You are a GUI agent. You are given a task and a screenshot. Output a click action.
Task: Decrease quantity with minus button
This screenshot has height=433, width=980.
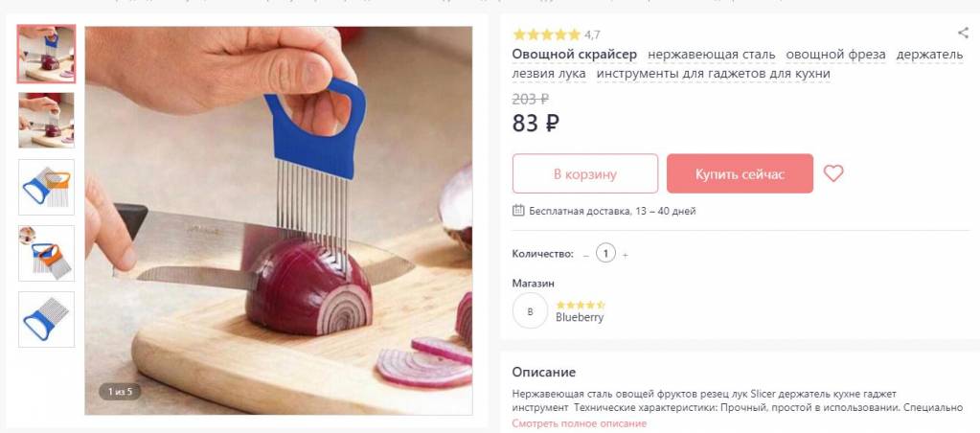pyautogui.click(x=585, y=254)
